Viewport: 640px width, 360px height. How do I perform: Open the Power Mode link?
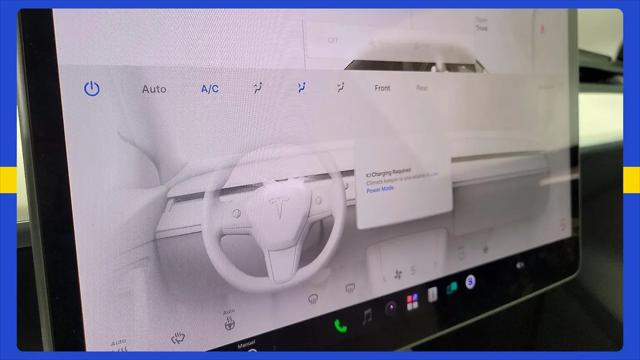380,190
